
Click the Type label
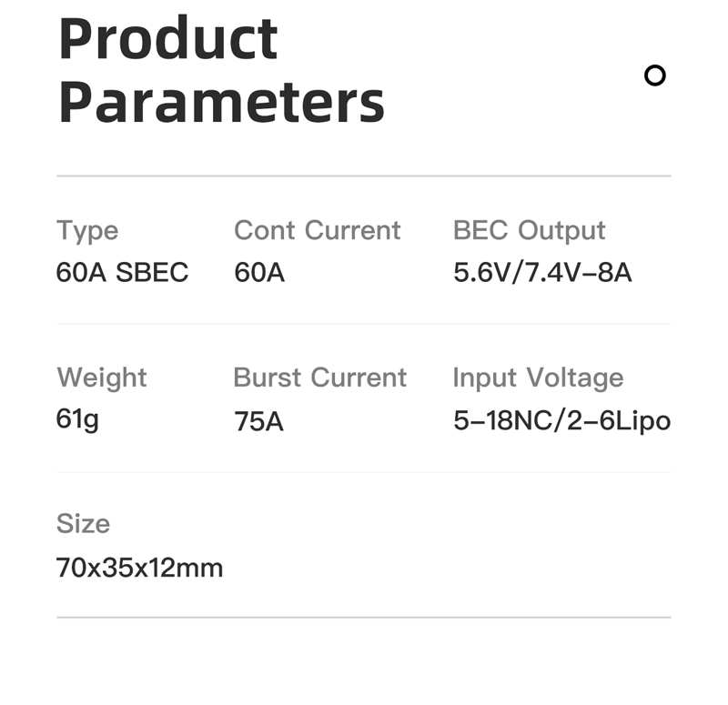(87, 231)
